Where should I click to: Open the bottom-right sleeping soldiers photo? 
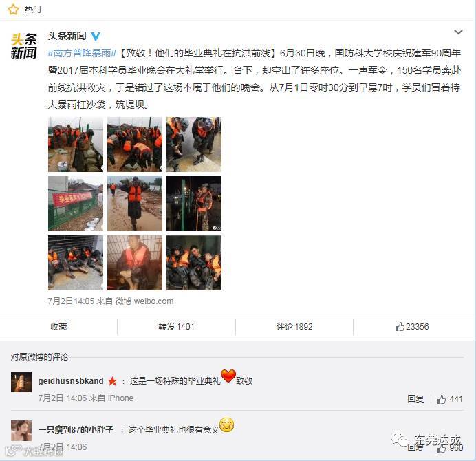pyautogui.click(x=194, y=263)
